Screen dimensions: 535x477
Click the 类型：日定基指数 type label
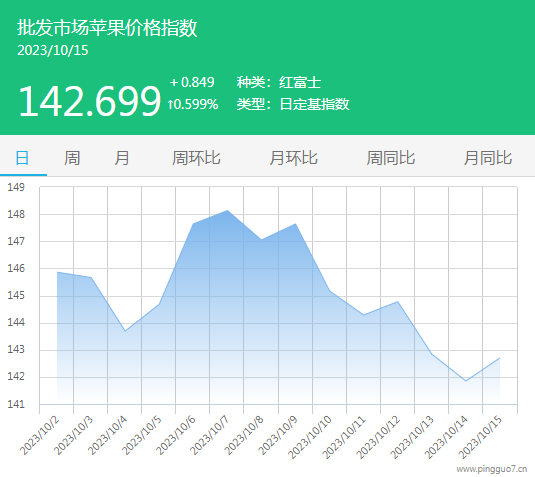(x=293, y=104)
